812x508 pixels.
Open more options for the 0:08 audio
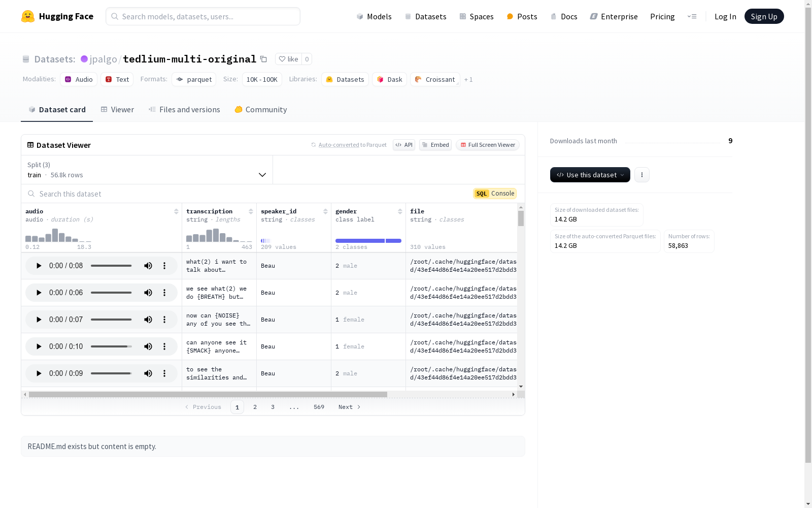(164, 266)
